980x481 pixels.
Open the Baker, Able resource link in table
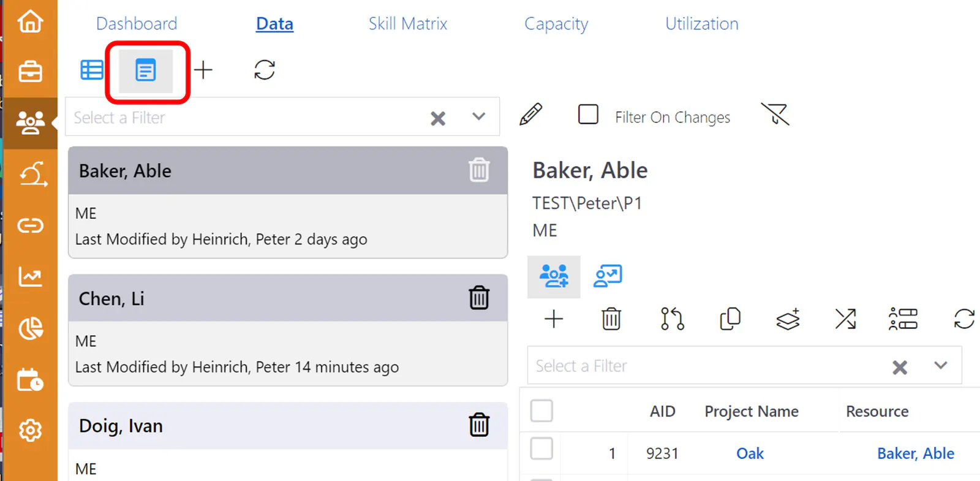point(916,453)
